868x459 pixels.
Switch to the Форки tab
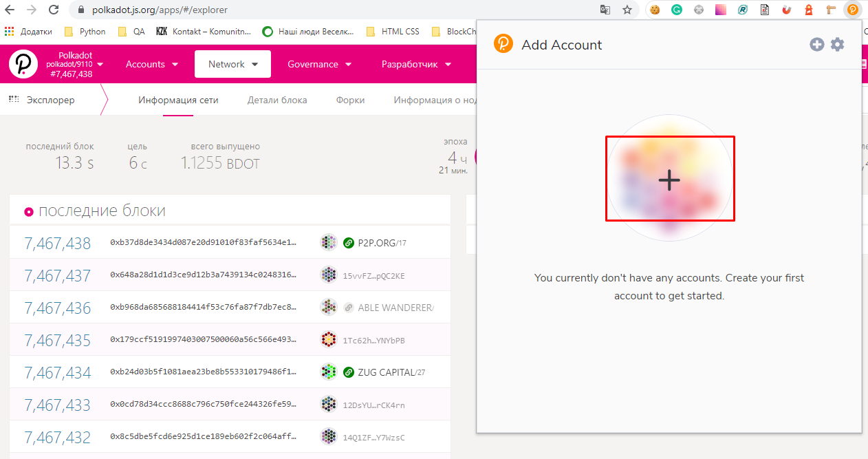tap(350, 100)
